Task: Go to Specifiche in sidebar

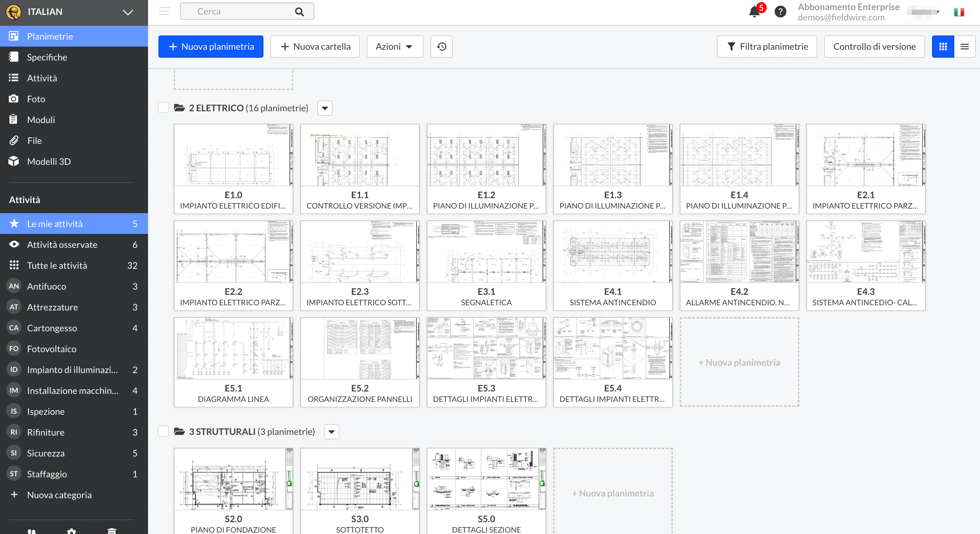Action: click(x=47, y=57)
